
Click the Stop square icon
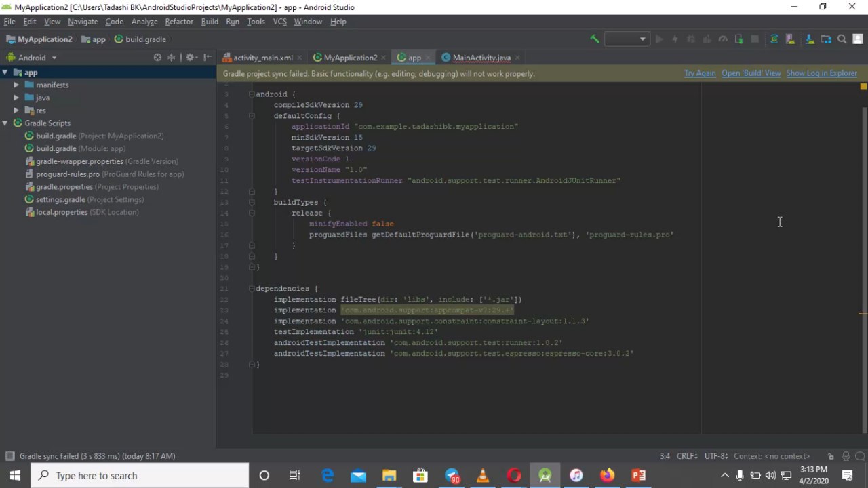pos(755,39)
